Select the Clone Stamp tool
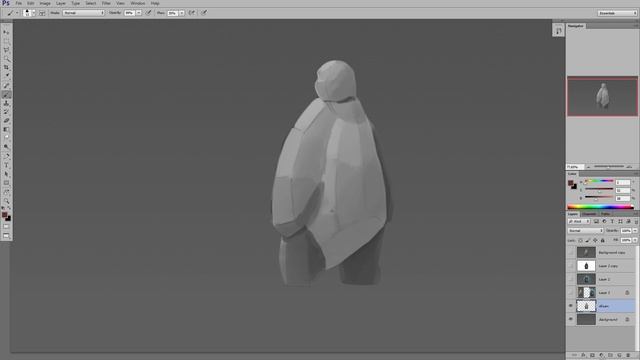The width and height of the screenshot is (640, 360). click(6, 103)
